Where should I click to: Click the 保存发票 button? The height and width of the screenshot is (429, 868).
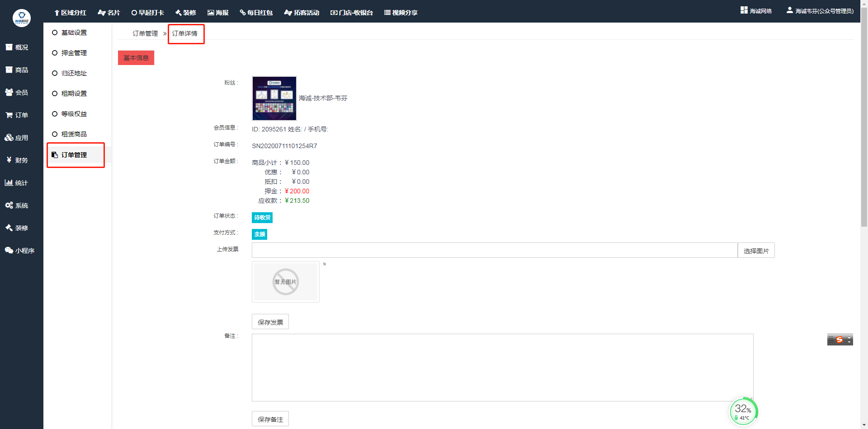[270, 322]
